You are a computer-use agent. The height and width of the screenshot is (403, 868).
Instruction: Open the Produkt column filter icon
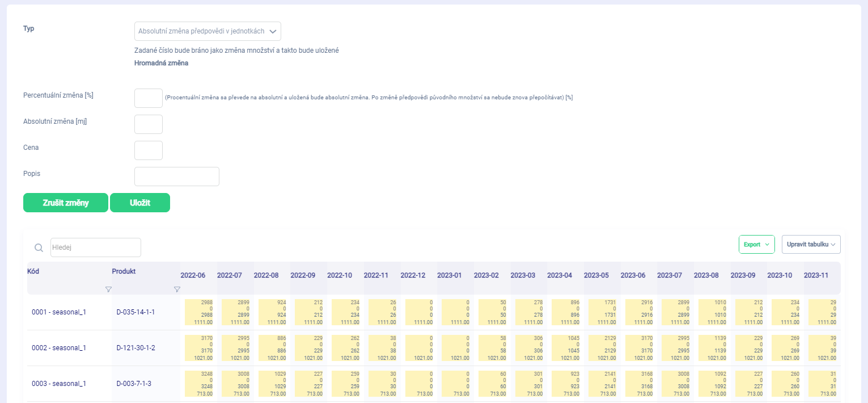coord(177,289)
